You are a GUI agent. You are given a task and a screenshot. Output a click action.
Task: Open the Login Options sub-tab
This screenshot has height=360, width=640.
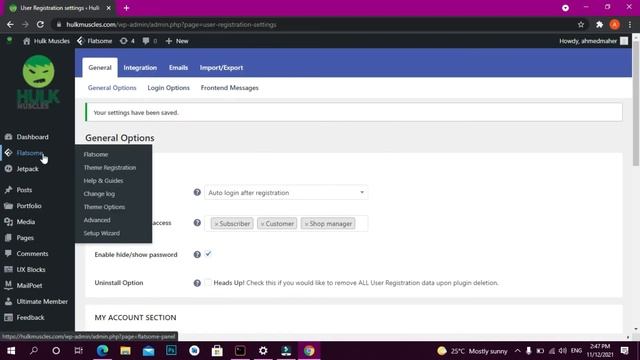tap(169, 88)
